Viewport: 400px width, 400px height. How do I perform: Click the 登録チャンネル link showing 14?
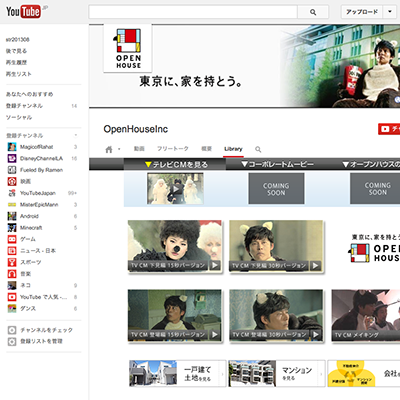click(x=24, y=106)
